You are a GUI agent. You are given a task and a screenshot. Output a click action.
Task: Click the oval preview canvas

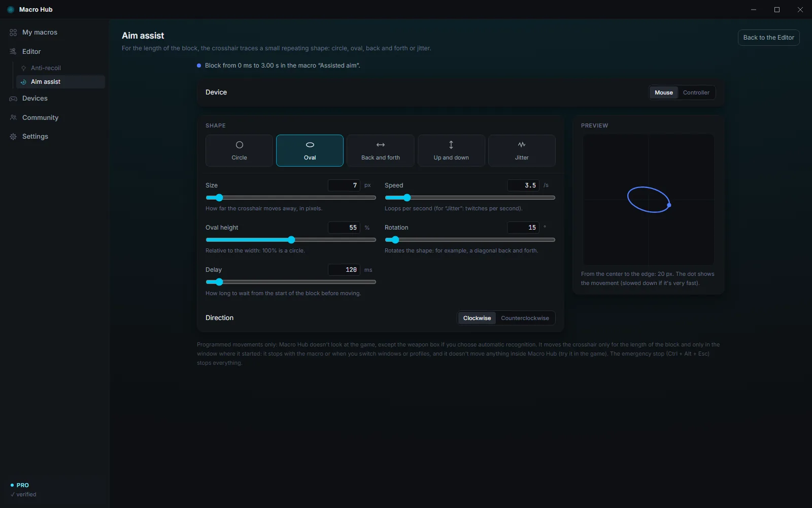[x=649, y=200]
